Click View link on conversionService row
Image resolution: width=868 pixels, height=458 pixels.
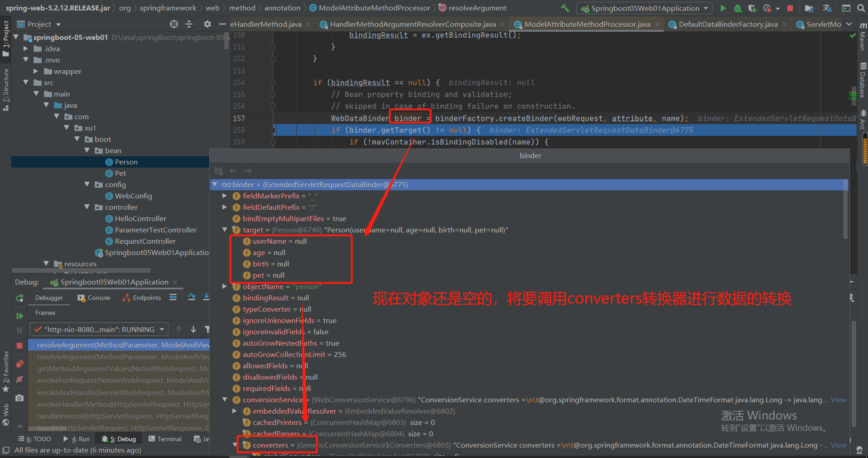tap(839, 400)
